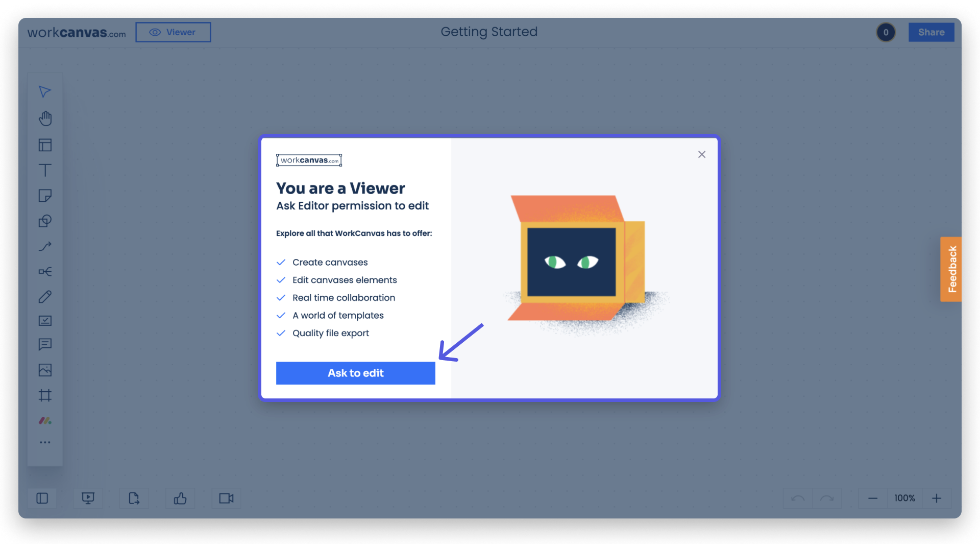980x544 pixels.
Task: Open more tools ellipsis menu
Action: click(x=45, y=442)
